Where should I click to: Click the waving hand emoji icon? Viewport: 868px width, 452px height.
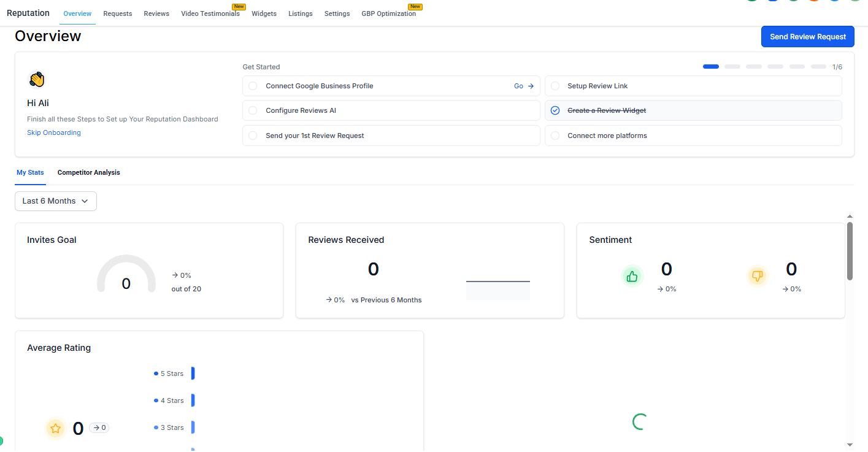click(37, 79)
